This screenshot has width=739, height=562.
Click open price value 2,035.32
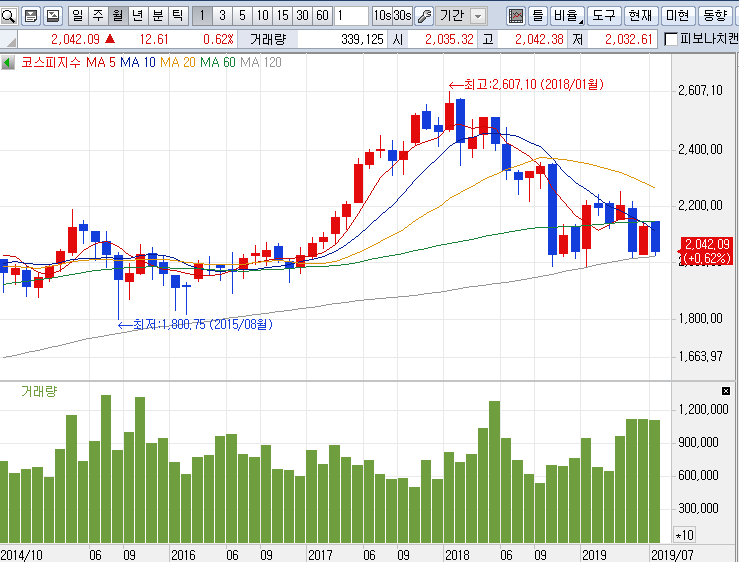tap(449, 39)
